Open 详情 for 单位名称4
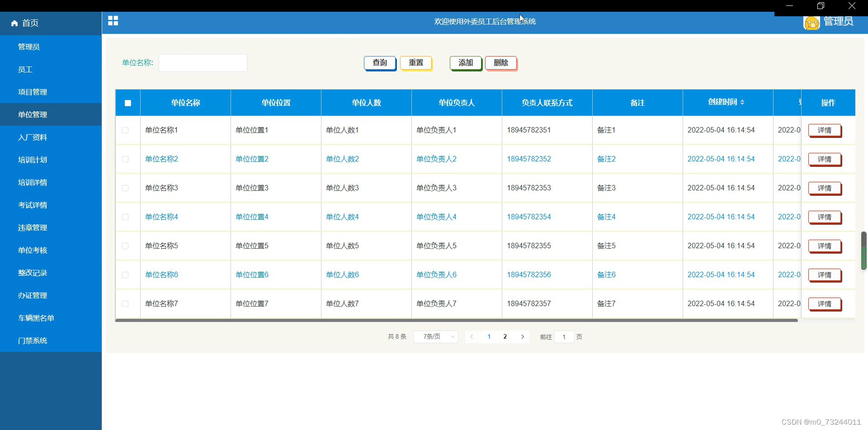The image size is (868, 430). click(x=825, y=217)
